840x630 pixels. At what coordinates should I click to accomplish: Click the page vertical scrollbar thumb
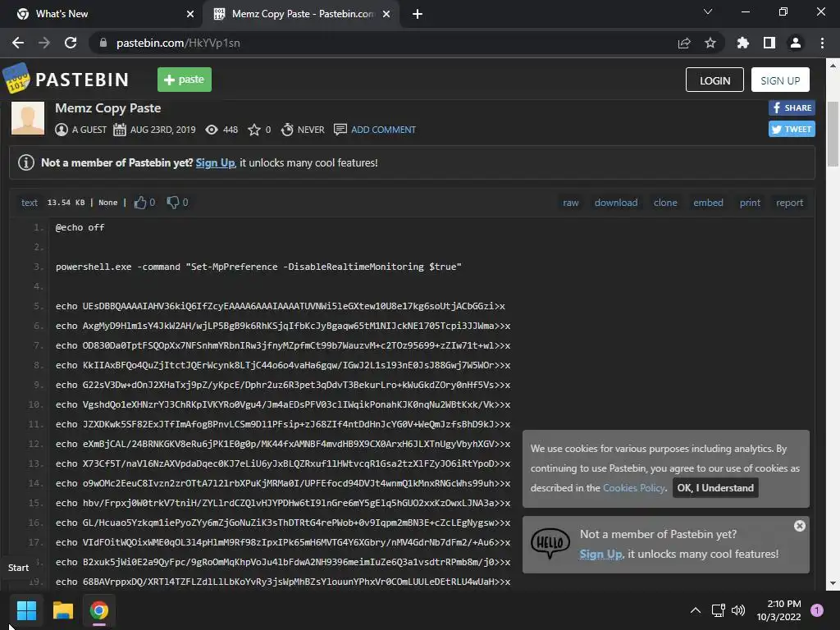tap(833, 134)
